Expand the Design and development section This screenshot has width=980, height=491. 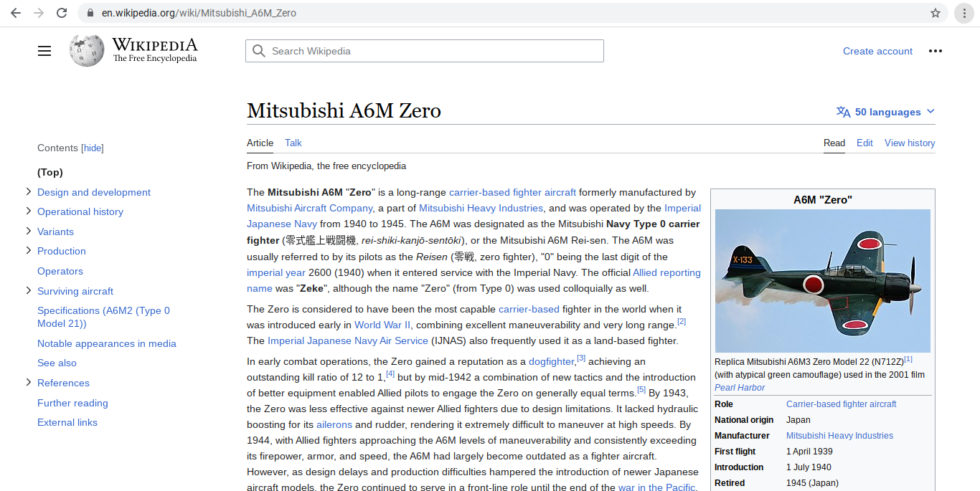[29, 191]
